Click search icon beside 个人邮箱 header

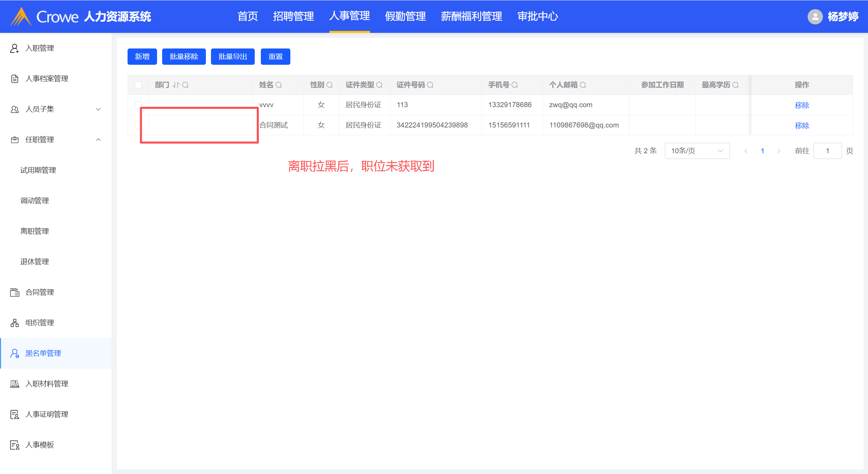click(583, 85)
